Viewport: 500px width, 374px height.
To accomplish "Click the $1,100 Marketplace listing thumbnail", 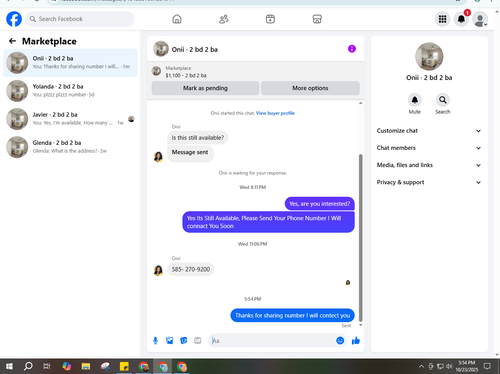I will (x=156, y=71).
